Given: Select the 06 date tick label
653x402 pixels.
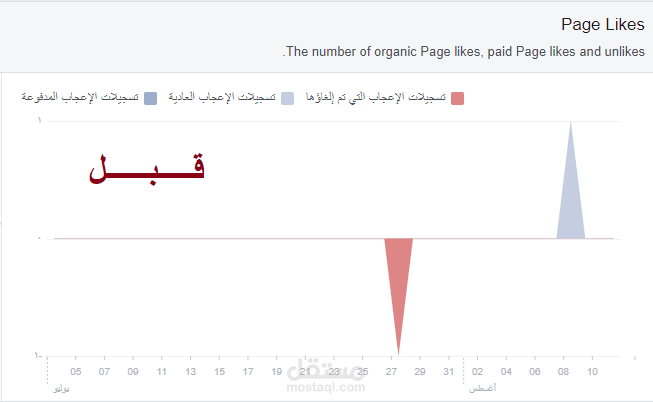Looking at the screenshot, I should point(535,372).
